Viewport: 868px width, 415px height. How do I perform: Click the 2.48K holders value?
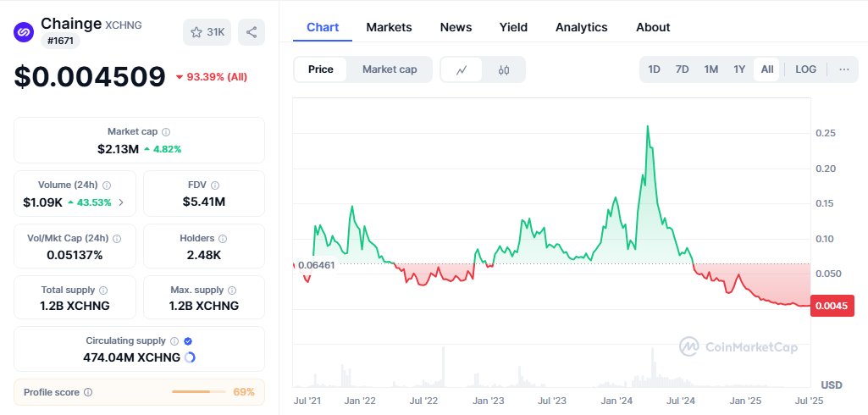(204, 255)
